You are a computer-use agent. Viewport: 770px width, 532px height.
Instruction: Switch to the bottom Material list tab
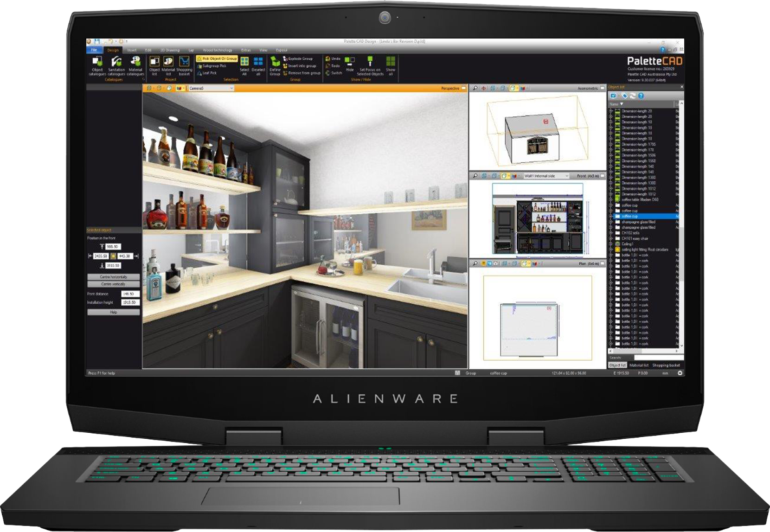click(639, 365)
